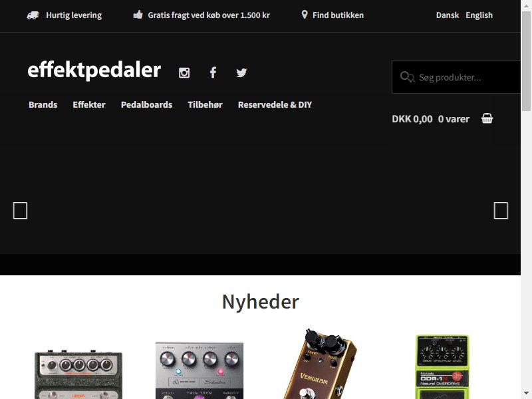Click the search magnifier icon
532x399 pixels.
pyautogui.click(x=407, y=77)
